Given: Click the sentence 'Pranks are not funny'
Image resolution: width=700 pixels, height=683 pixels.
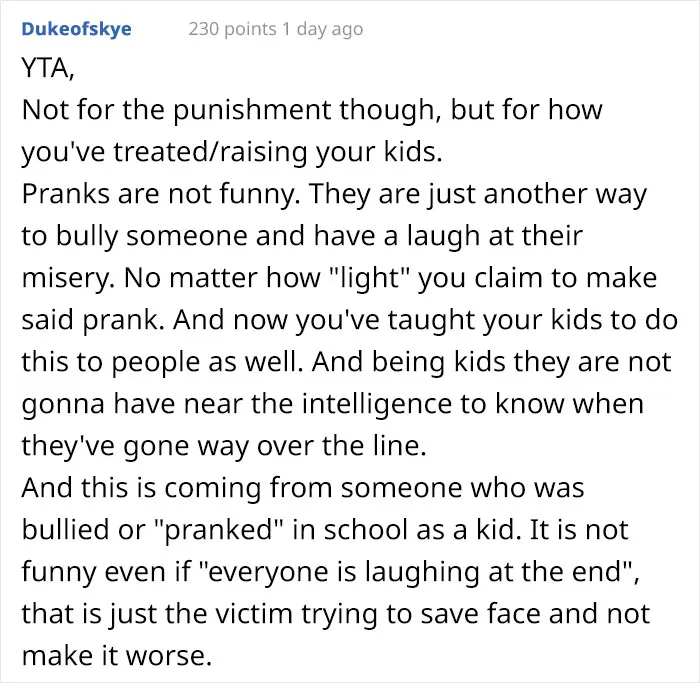Looking at the screenshot, I should (x=161, y=194).
